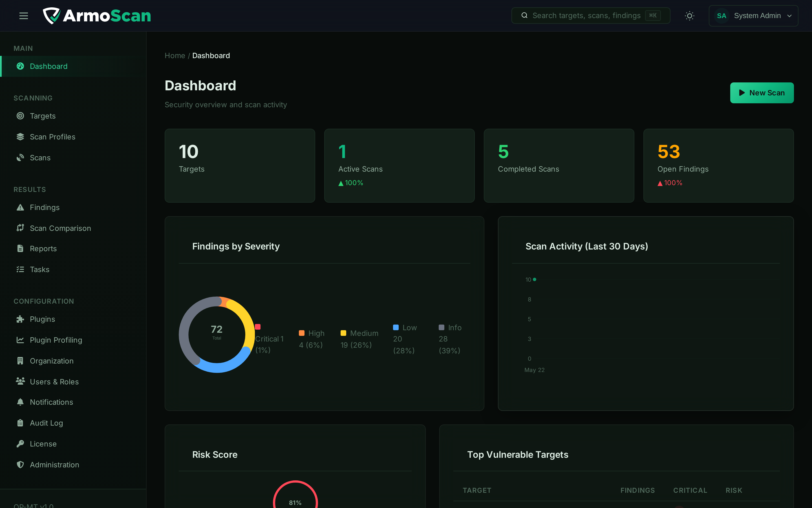Screen dimensions: 812x508
Task: Click the Targets bullseye icon
Action: tap(21, 116)
